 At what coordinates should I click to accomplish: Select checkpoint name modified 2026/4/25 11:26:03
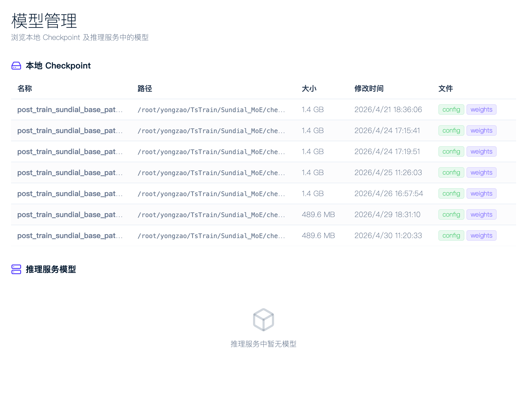[x=70, y=172]
